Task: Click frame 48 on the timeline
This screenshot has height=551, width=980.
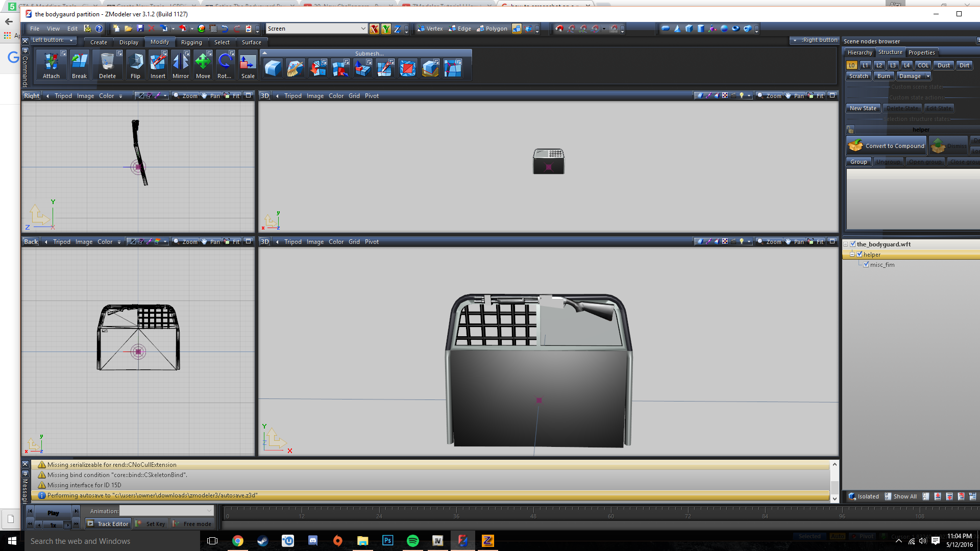Action: tap(533, 516)
